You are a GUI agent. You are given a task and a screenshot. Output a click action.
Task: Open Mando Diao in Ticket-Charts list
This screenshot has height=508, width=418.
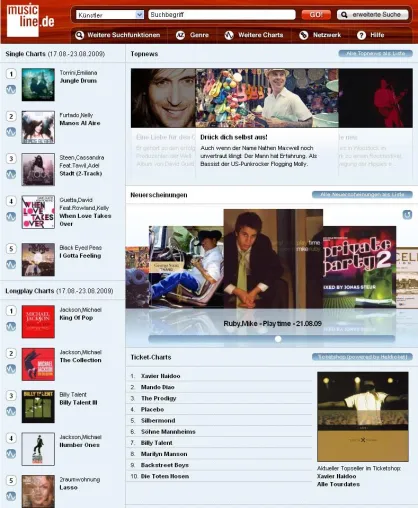point(157,387)
